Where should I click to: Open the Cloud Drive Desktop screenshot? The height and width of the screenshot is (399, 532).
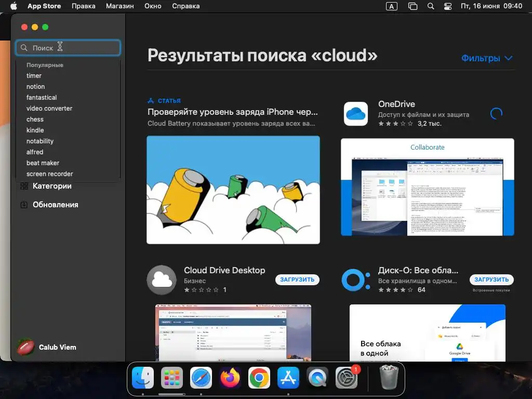click(233, 333)
